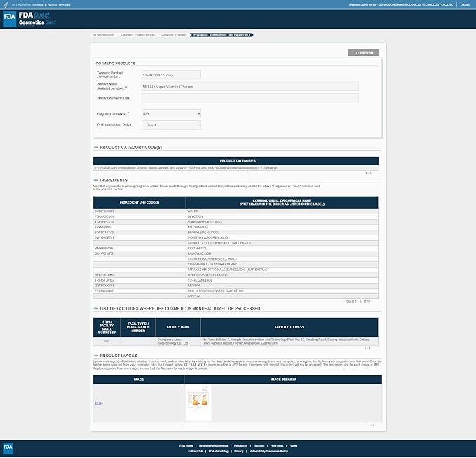The height and width of the screenshot is (458, 476).
Task: Click the Return button
Action: tap(363, 53)
